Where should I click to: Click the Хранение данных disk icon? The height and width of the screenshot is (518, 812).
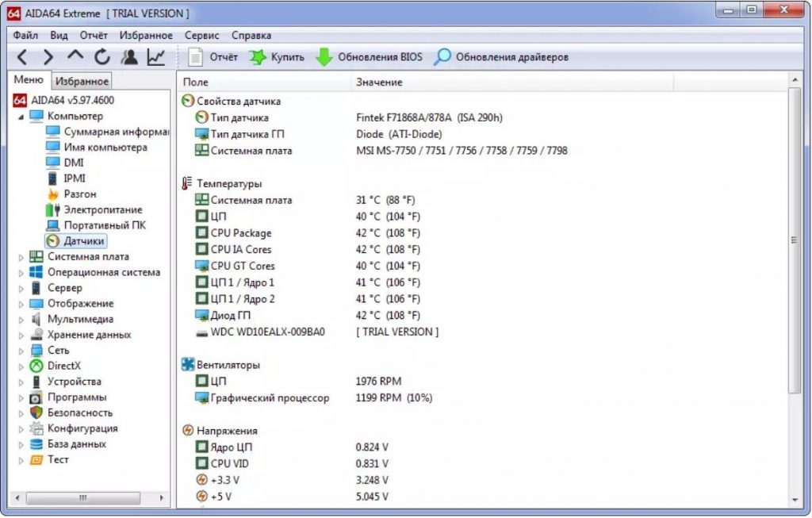click(36, 335)
